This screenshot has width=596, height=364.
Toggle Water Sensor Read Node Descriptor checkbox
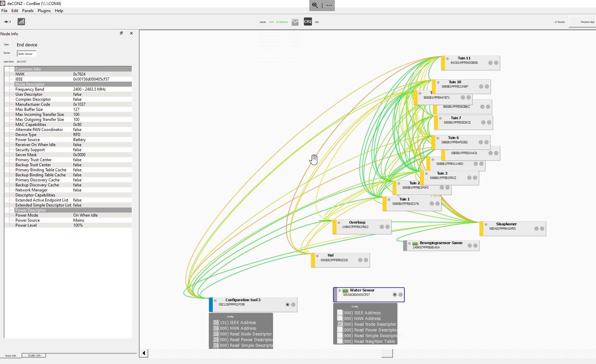(340, 324)
